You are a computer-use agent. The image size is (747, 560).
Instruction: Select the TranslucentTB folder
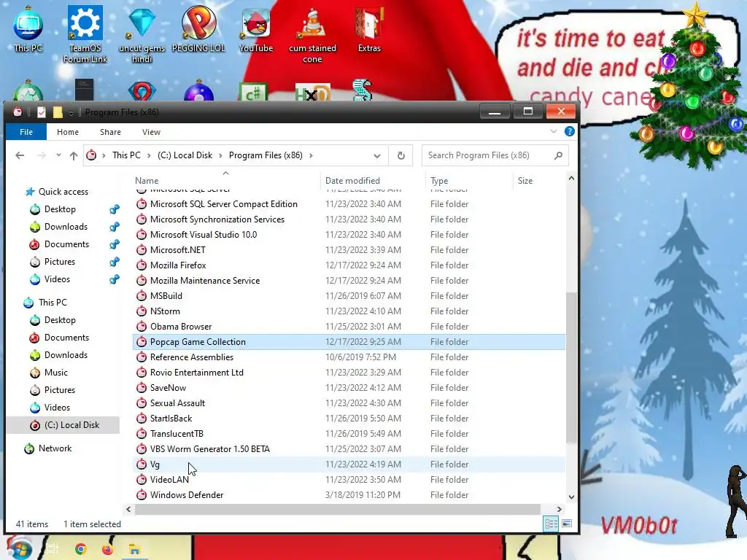tap(349, 434)
